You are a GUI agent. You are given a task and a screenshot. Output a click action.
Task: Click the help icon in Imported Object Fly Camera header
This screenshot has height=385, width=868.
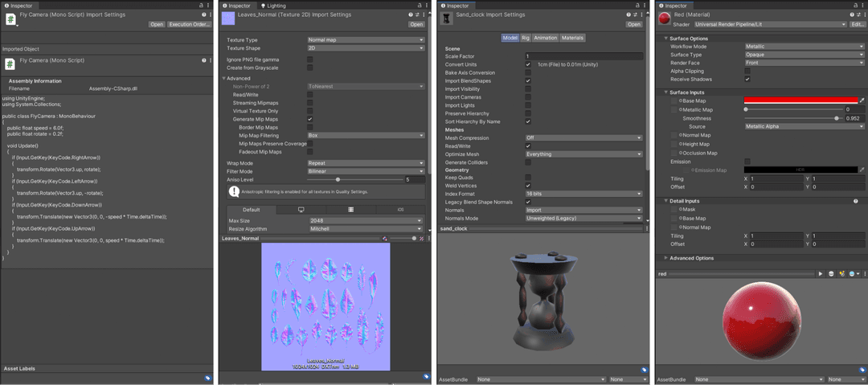point(203,59)
